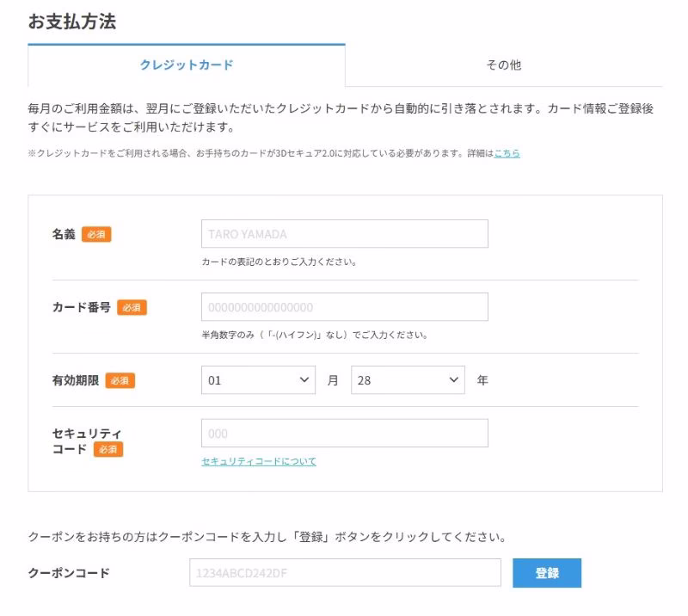Focus the セキュリティコード input field

(344, 434)
